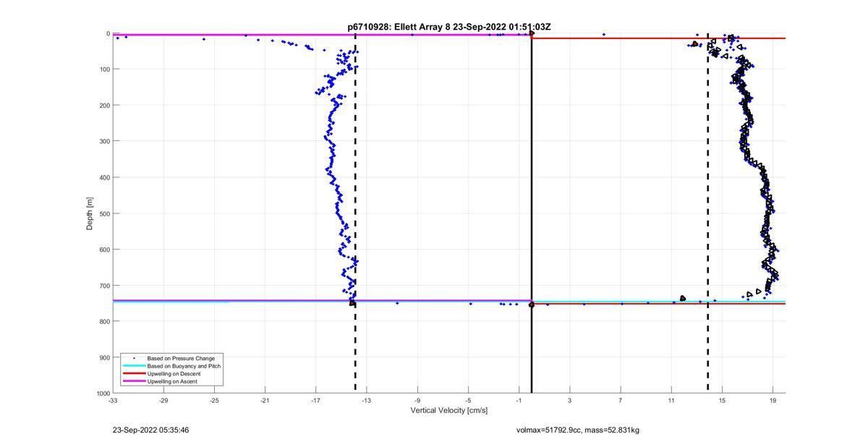Click the x-axis tick label '15'
868x442 pixels.
tap(722, 400)
